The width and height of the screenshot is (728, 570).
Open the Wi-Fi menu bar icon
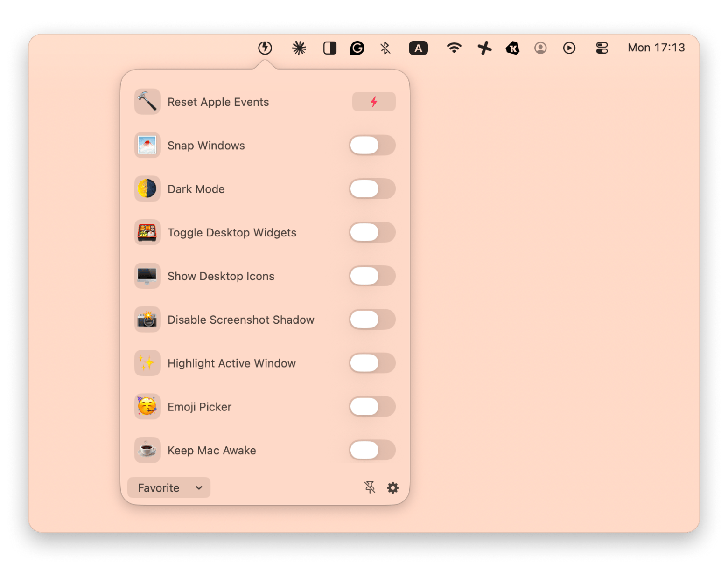(454, 48)
